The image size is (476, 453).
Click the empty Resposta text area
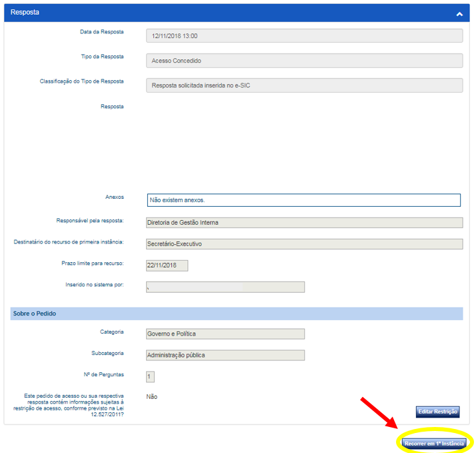[x=303, y=143]
